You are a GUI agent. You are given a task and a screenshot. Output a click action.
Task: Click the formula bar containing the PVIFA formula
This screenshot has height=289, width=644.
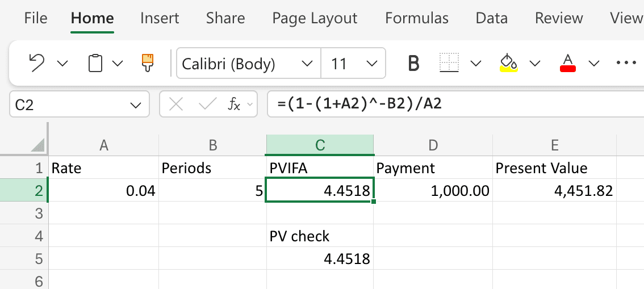pos(455,104)
